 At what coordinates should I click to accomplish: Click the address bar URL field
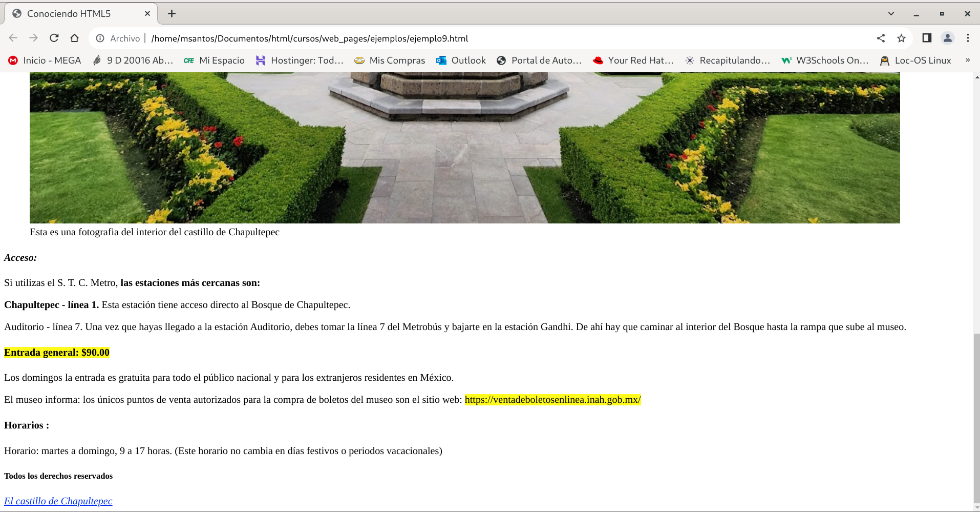click(461, 38)
